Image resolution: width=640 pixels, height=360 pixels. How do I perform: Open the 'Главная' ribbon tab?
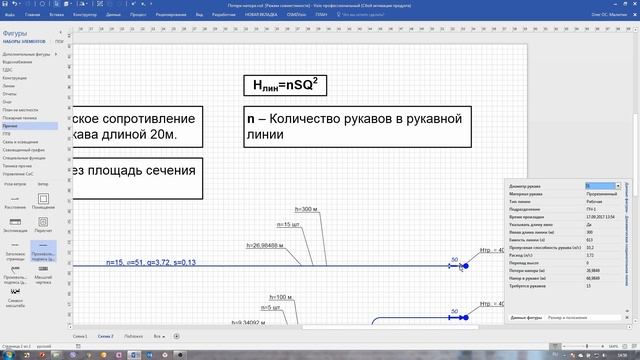click(x=32, y=15)
